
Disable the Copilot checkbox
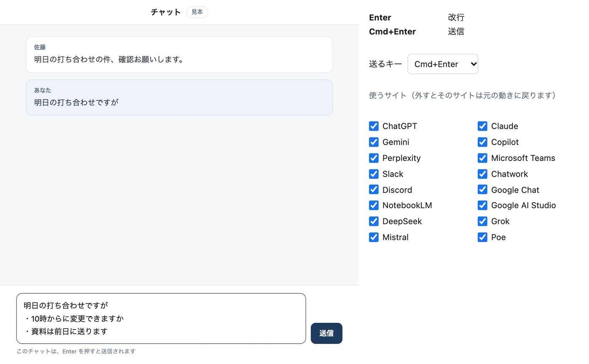(x=483, y=142)
